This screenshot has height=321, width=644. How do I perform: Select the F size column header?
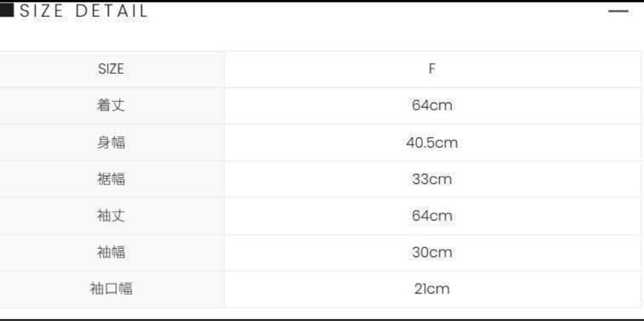(x=432, y=69)
